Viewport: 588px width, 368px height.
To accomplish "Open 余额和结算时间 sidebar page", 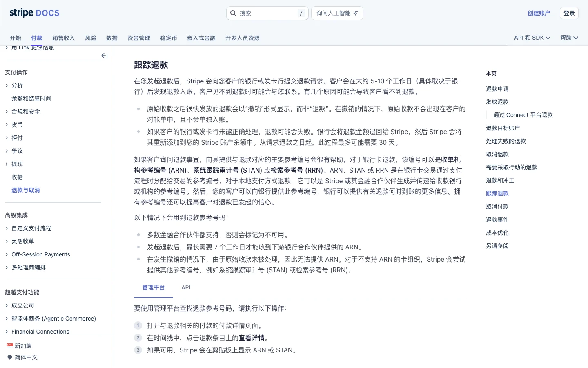I will point(31,99).
